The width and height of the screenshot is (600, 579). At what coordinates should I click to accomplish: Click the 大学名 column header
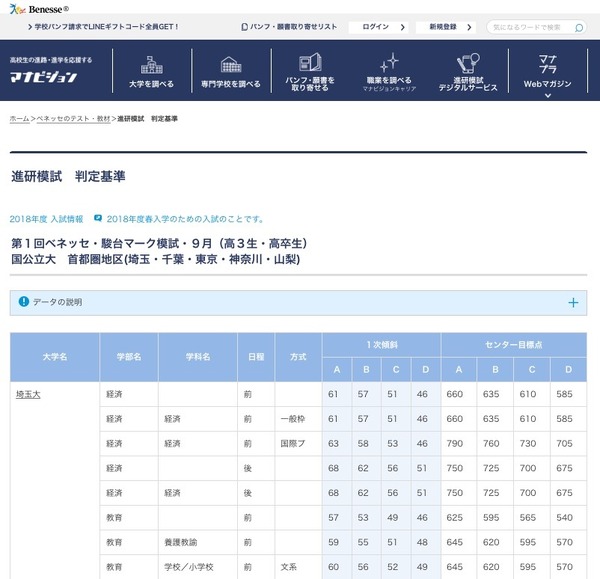[55, 357]
